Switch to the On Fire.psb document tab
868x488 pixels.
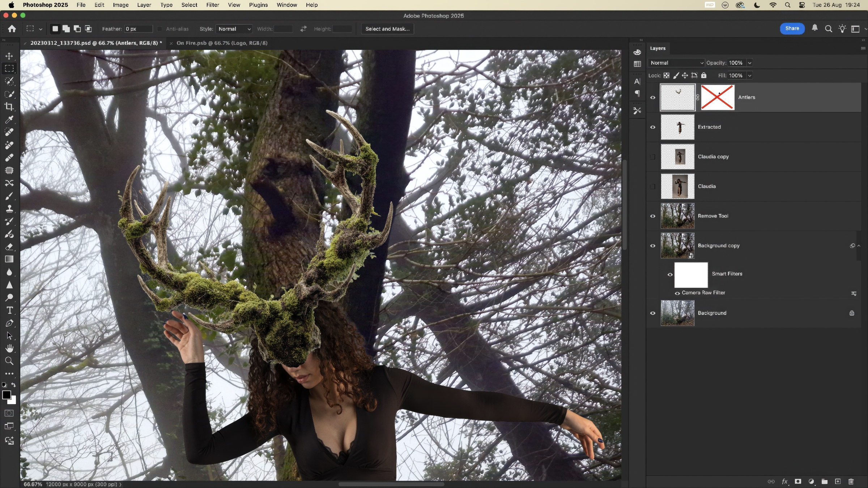222,43
